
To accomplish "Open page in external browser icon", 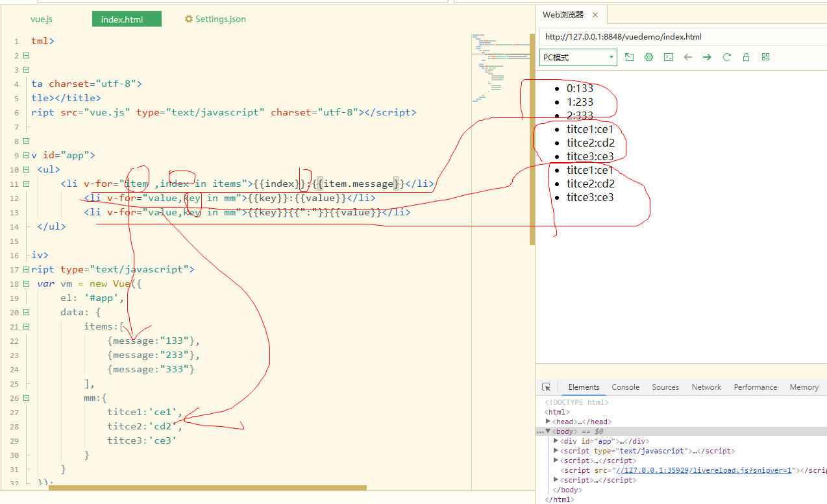I will pos(629,57).
